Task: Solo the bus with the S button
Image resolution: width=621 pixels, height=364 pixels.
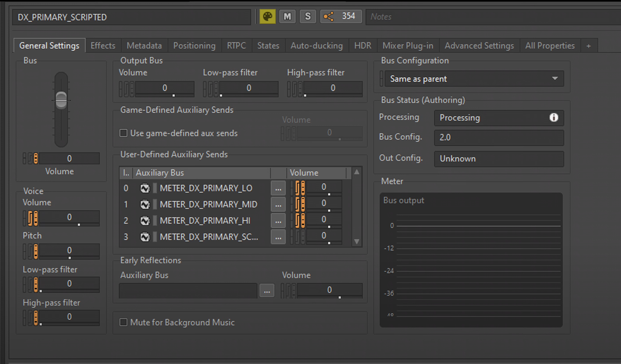Action: 308,17
